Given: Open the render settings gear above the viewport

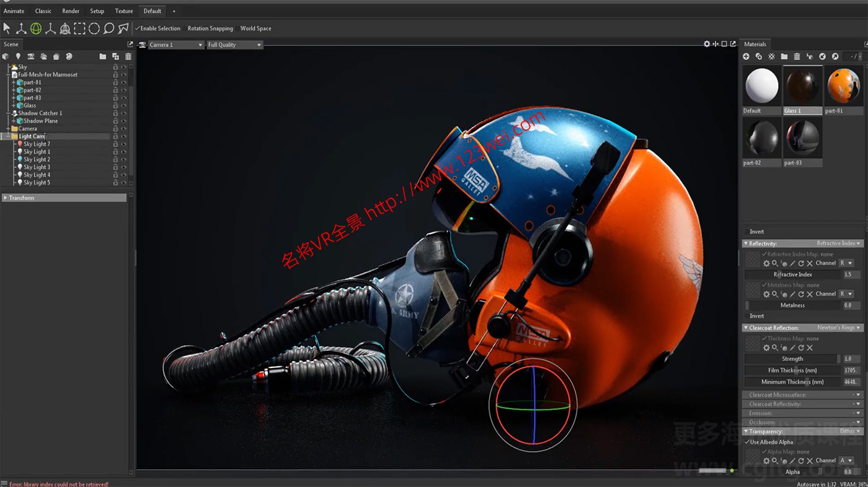Looking at the screenshot, I should [707, 44].
